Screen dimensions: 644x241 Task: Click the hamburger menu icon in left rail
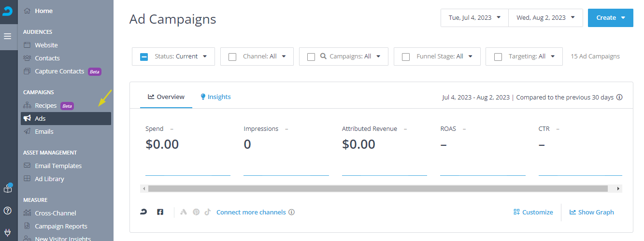coord(8,36)
